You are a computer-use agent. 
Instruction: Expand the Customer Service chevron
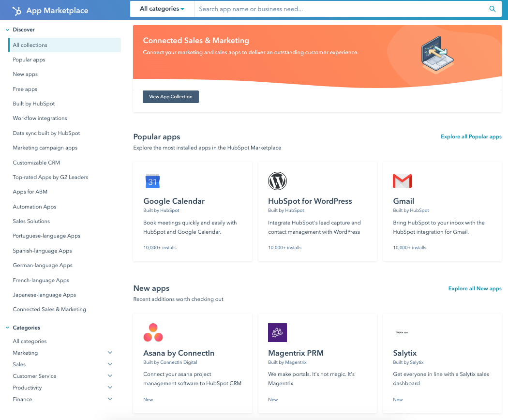[x=110, y=376]
